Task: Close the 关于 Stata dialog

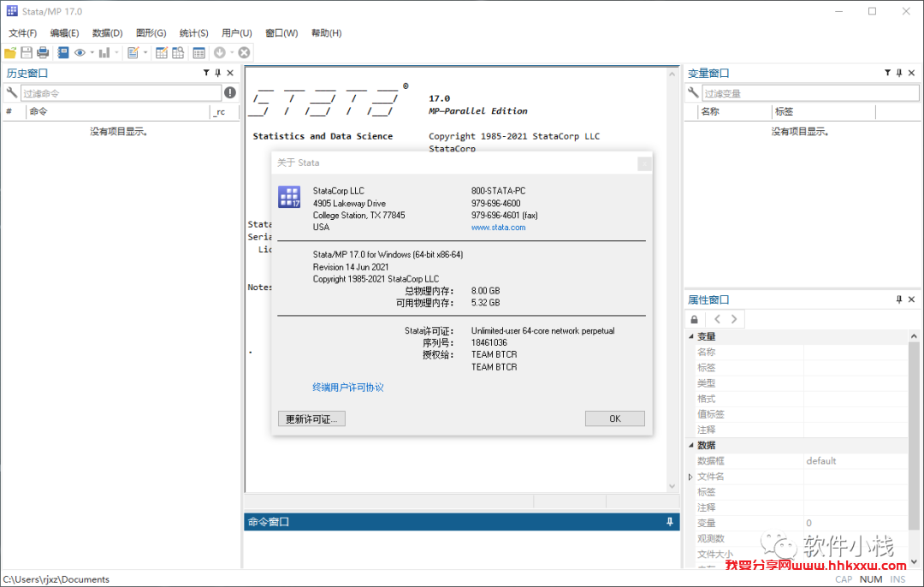Action: coord(644,163)
